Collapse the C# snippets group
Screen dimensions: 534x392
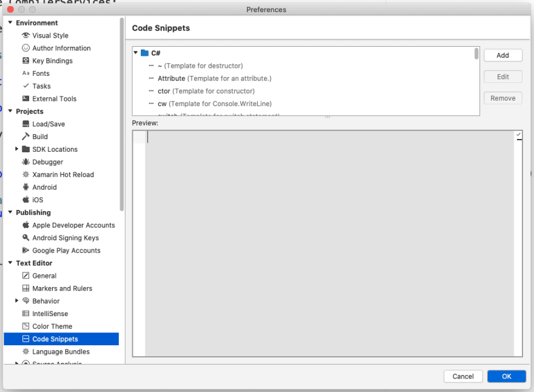135,53
